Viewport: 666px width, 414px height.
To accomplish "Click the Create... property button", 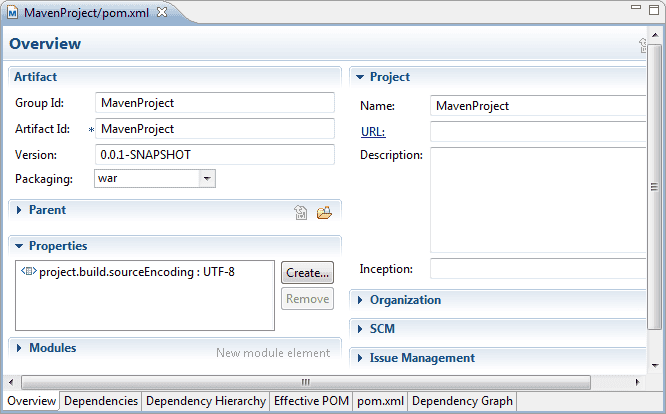I will coord(308,273).
